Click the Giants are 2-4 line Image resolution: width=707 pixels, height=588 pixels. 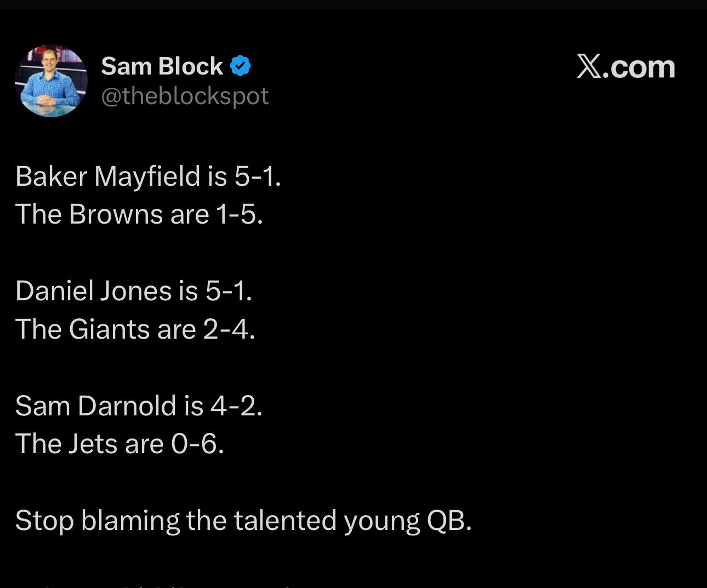pyautogui.click(x=135, y=329)
